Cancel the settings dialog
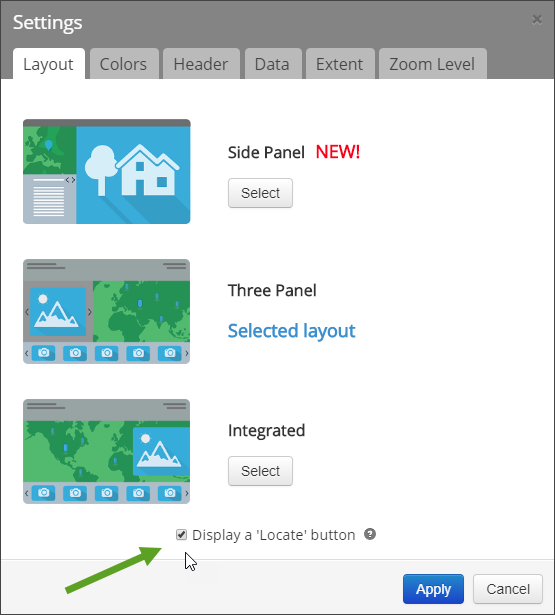 (x=508, y=589)
